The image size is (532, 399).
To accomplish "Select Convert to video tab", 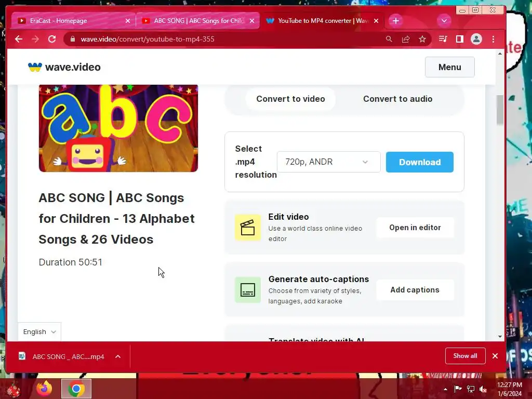I will [290, 99].
